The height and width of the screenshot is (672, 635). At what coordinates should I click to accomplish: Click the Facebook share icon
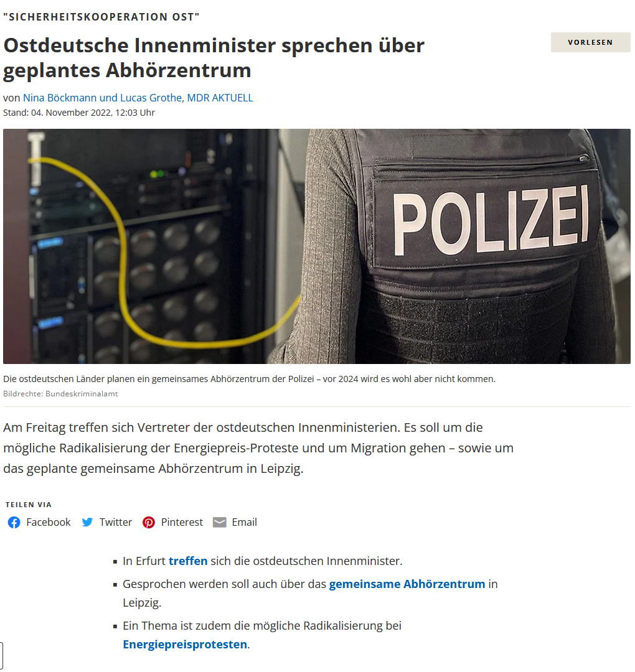click(x=14, y=523)
